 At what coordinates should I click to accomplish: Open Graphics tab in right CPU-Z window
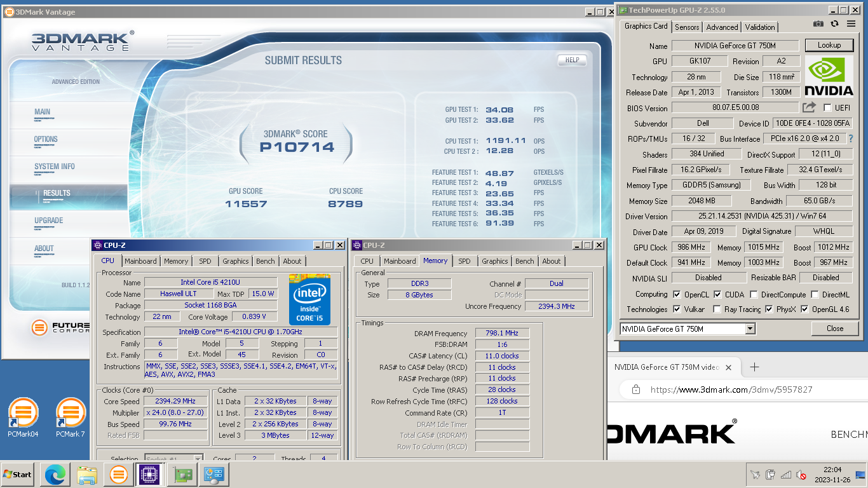[495, 261]
